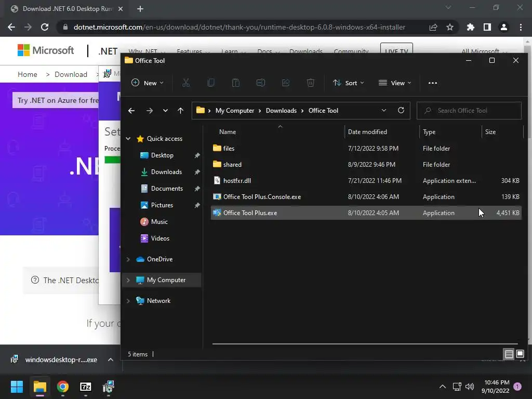Click the Search Office Tool field
This screenshot has width=532, height=399.
click(x=469, y=111)
